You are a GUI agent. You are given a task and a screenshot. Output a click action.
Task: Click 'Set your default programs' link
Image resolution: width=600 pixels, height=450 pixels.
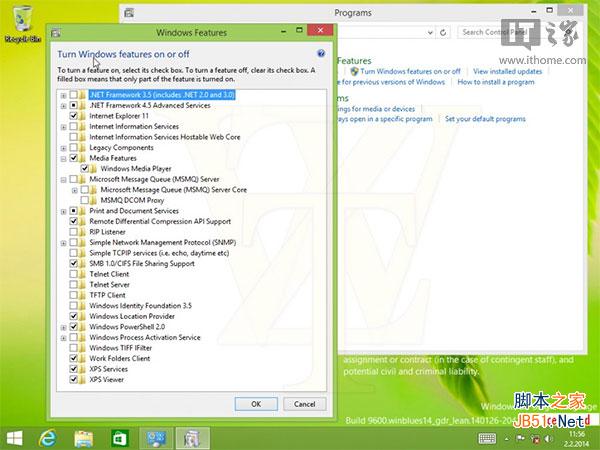click(485, 119)
